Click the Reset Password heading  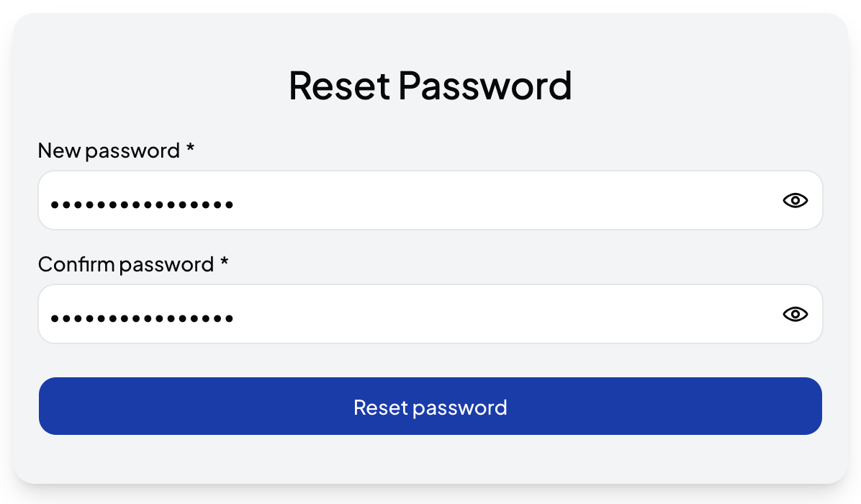pos(430,85)
